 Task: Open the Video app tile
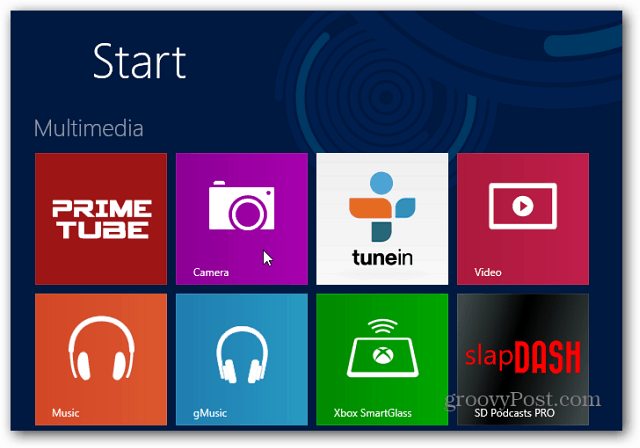pos(523,219)
